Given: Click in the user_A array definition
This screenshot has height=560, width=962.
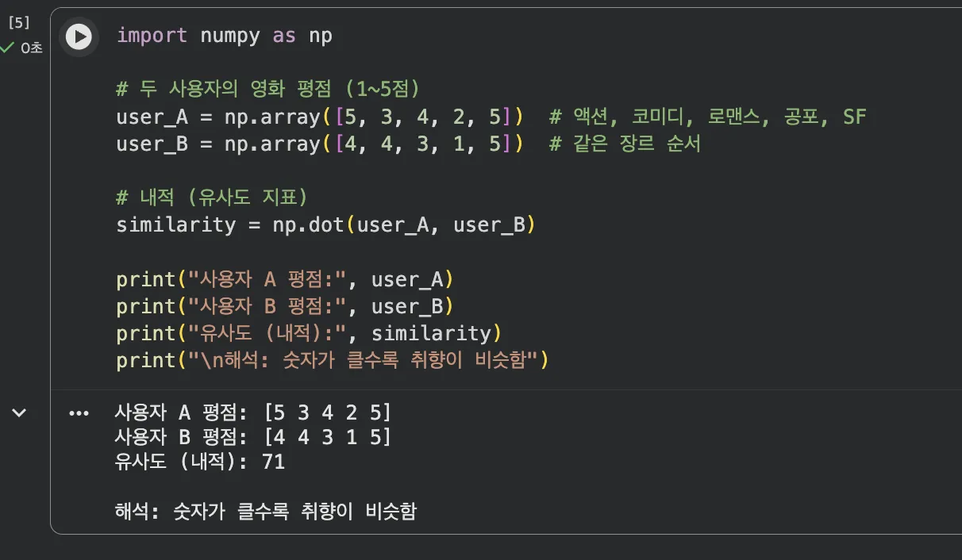Looking at the screenshot, I should tap(317, 117).
